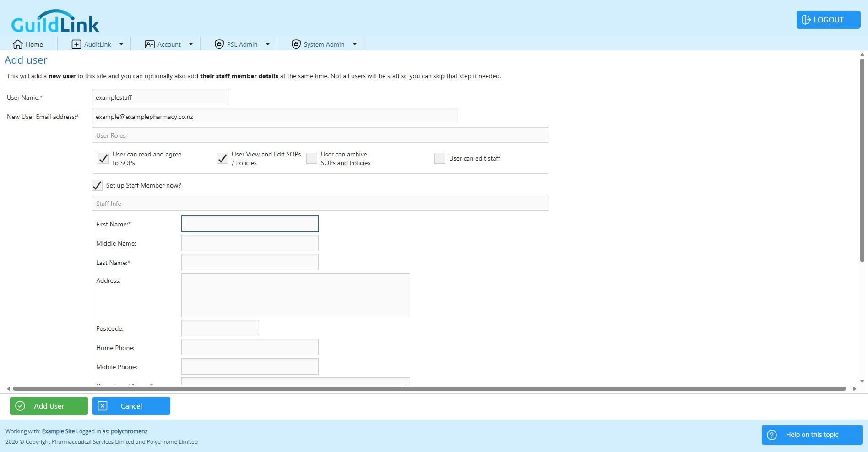This screenshot has width=868, height=452.
Task: Click the logout door icon
Action: click(x=806, y=20)
